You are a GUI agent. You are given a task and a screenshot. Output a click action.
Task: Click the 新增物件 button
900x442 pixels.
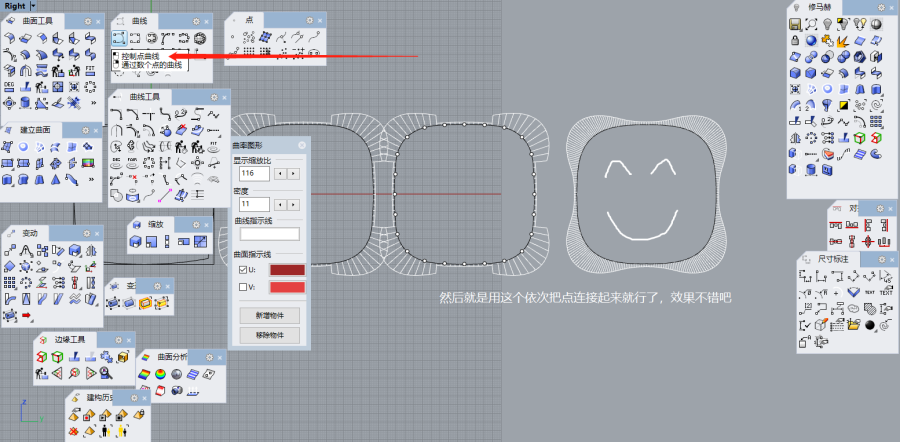click(x=268, y=315)
